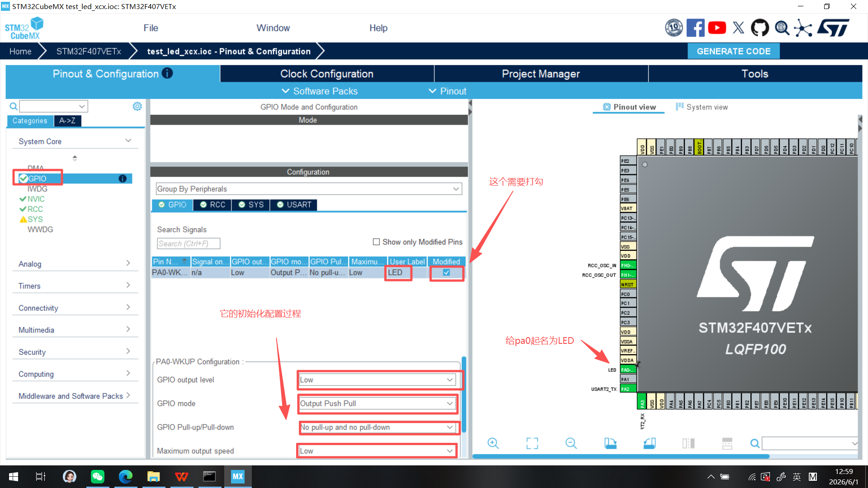Fit the chip to the pinout view
The height and width of the screenshot is (488, 868).
point(532,443)
